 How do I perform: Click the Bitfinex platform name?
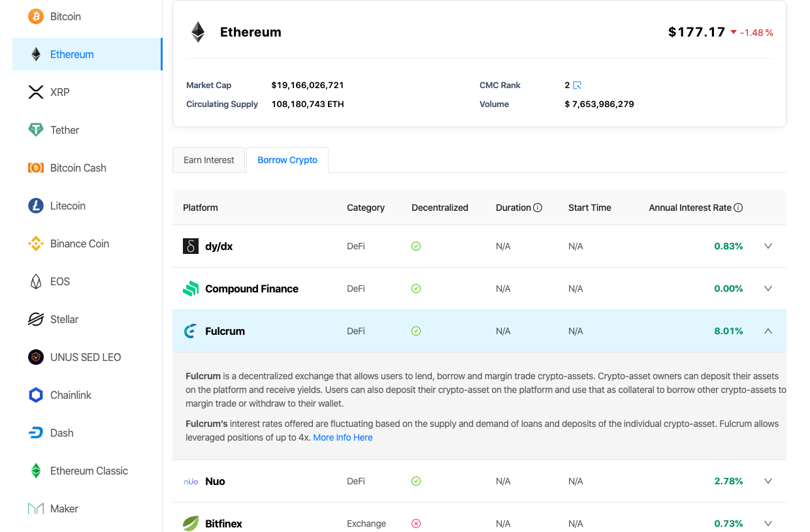pos(223,524)
